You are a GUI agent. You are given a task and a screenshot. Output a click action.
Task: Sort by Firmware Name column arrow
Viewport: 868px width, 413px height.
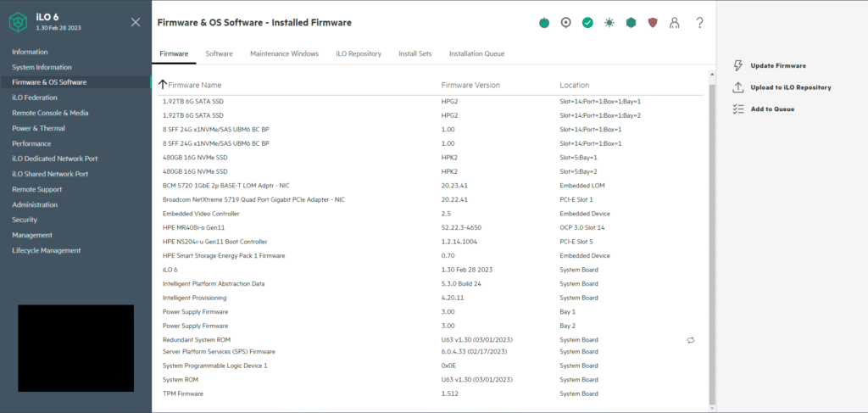coord(162,85)
